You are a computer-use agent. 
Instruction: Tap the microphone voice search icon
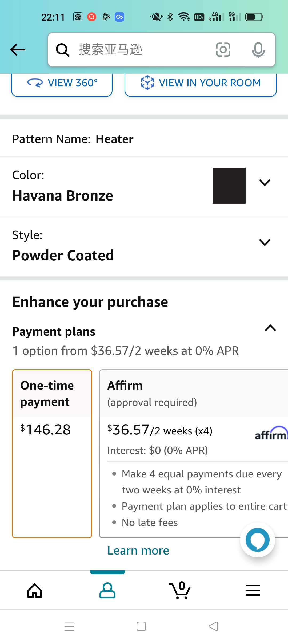point(258,50)
